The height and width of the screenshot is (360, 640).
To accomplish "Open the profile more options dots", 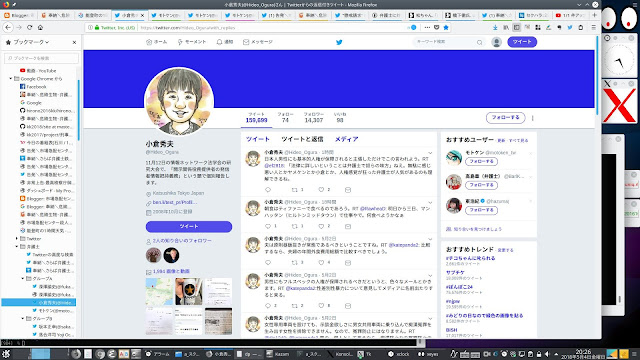I will [x=533, y=118].
